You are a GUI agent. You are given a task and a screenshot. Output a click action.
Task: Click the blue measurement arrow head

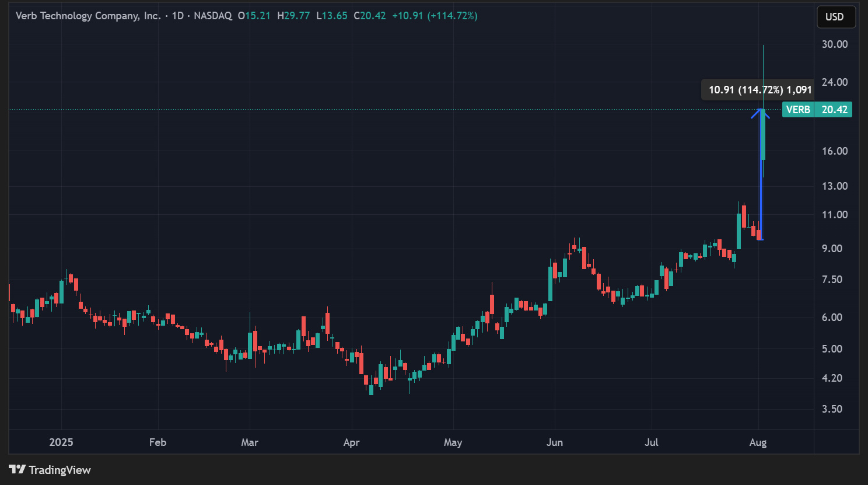point(760,112)
